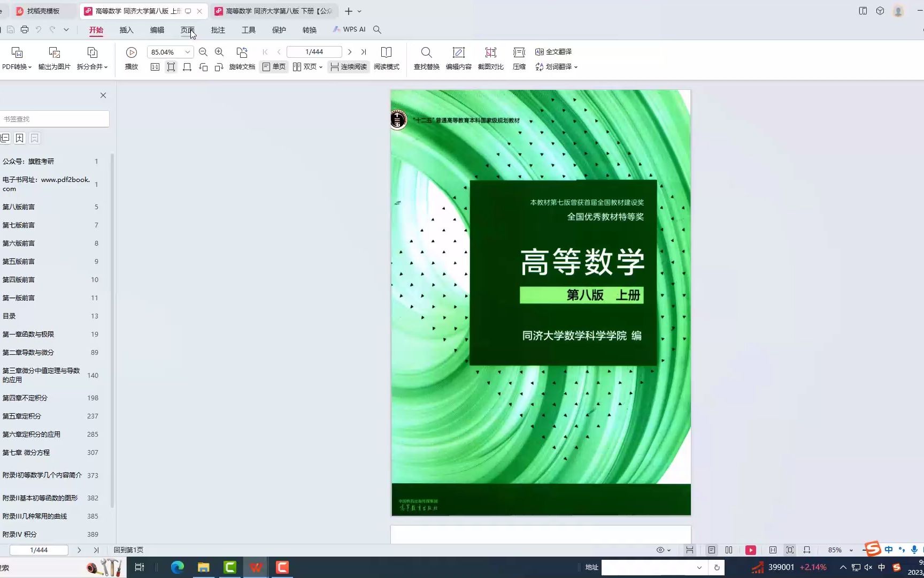Viewport: 924px width, 578px height.
Task: Enter 阅读模式 reading mode
Action: (x=387, y=58)
